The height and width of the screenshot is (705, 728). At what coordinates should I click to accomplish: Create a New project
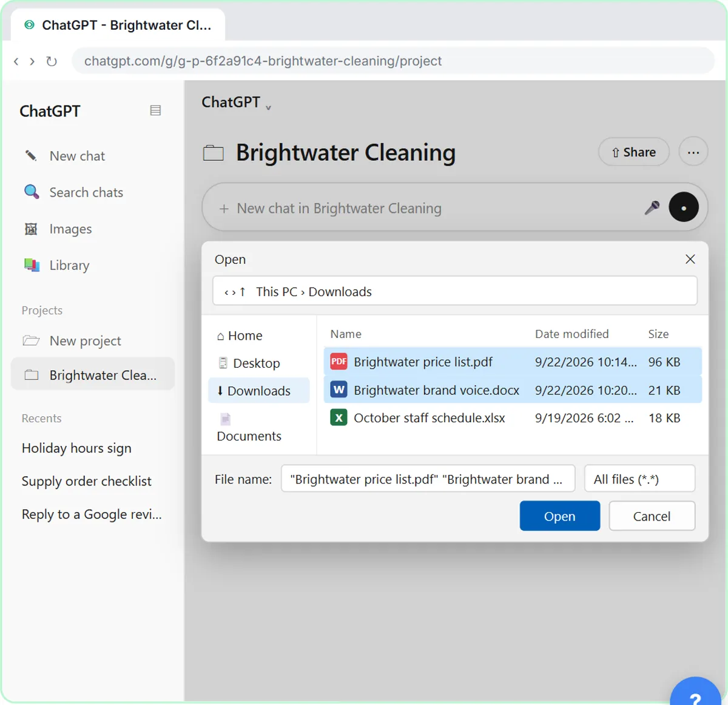click(85, 340)
